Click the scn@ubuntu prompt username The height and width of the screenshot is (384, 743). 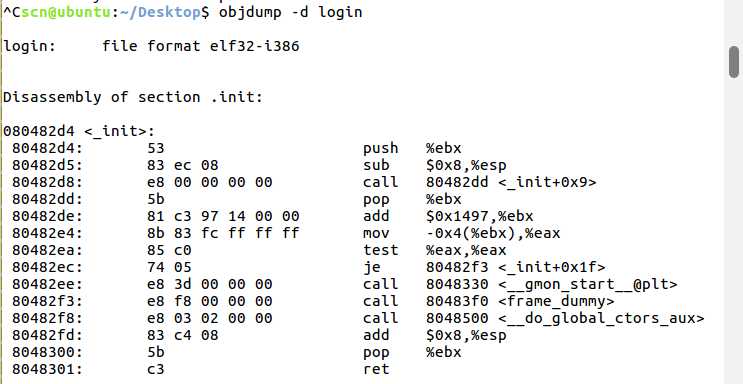[57, 12]
